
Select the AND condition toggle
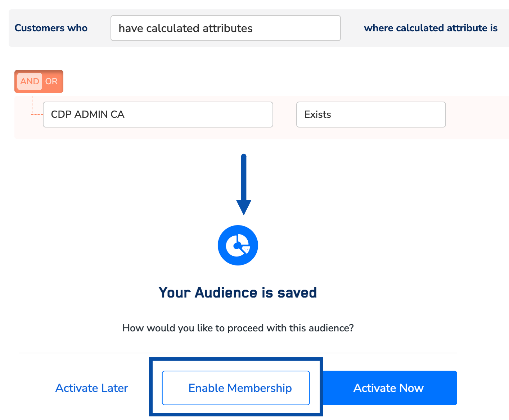30,81
